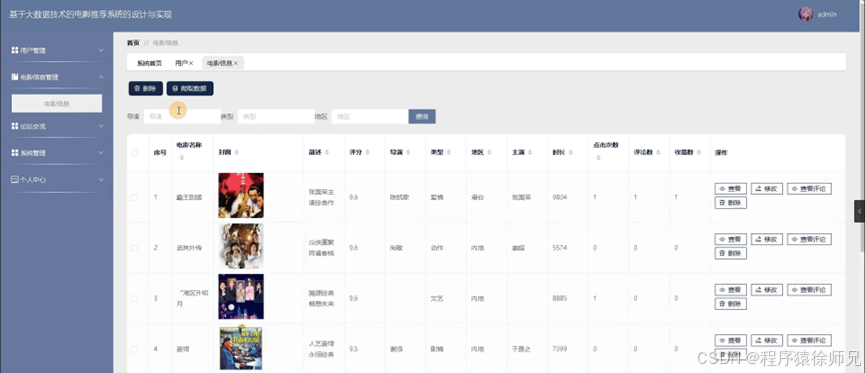Click the 查询 search button
Screen dimensions: 865x373
tap(422, 116)
